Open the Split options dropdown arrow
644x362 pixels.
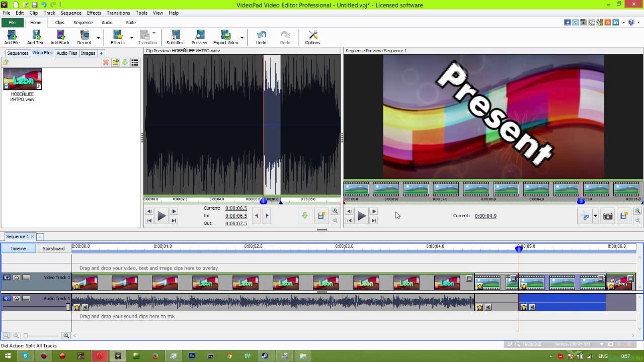(595, 216)
